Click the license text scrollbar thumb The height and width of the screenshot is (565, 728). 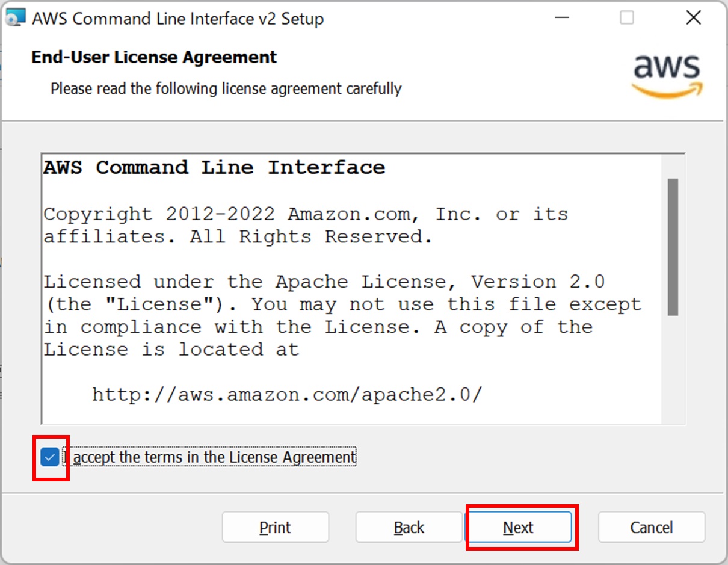coord(673,247)
